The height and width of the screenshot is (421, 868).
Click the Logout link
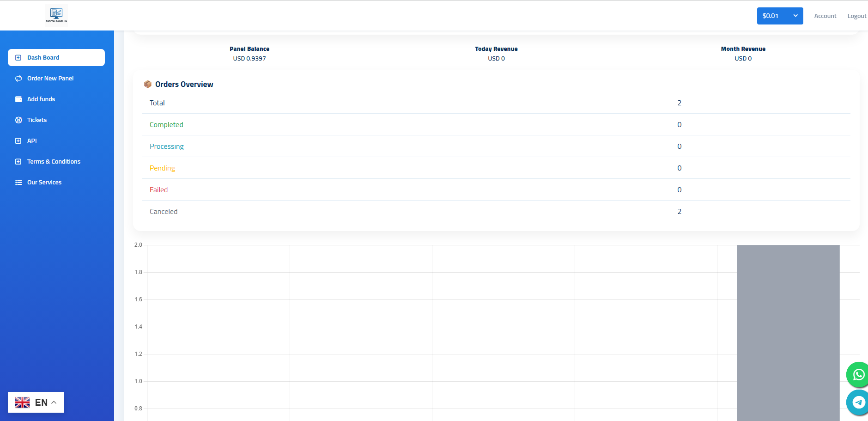856,16
